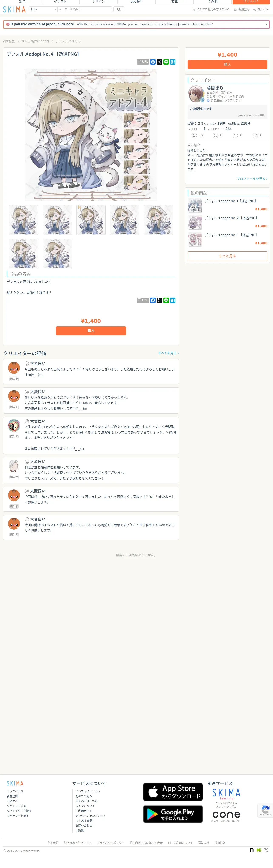Image resolution: width=273 pixels, height=868 pixels.
Task: Click 新規登録 in the header
Action: point(242,9)
